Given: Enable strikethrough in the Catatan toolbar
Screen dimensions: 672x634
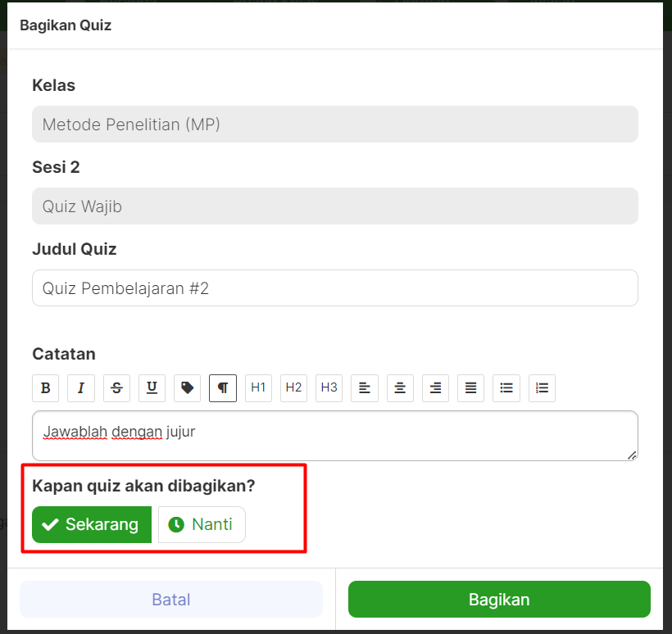Looking at the screenshot, I should [116, 388].
